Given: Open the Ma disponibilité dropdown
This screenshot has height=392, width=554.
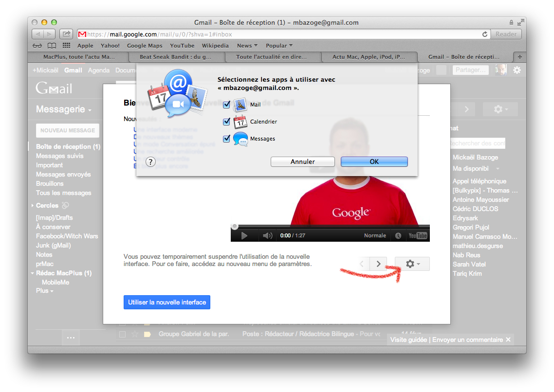Looking at the screenshot, I should [498, 169].
